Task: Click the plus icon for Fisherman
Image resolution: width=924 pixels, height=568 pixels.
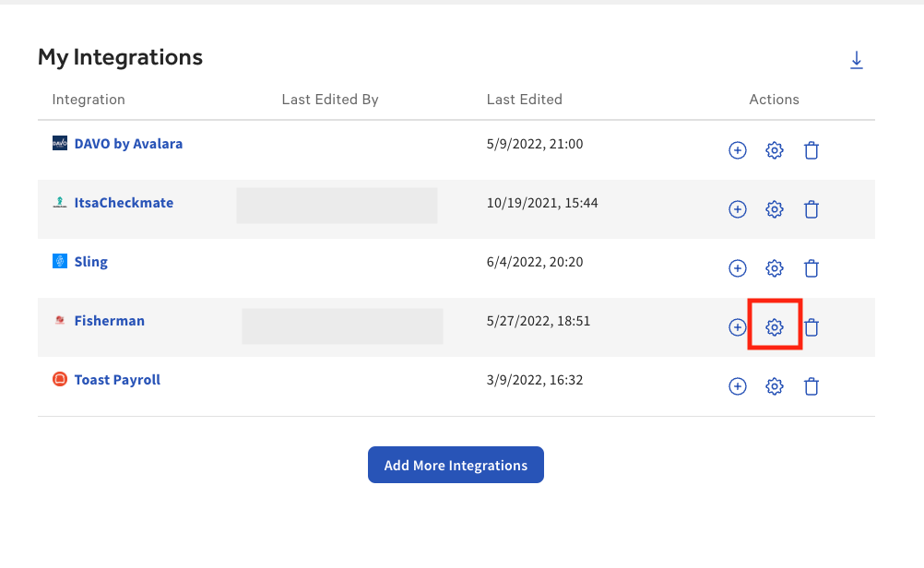Action: [737, 327]
